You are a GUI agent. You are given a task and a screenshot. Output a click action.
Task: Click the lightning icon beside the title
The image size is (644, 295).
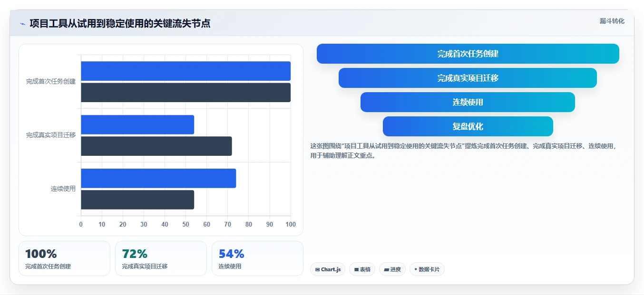23,24
